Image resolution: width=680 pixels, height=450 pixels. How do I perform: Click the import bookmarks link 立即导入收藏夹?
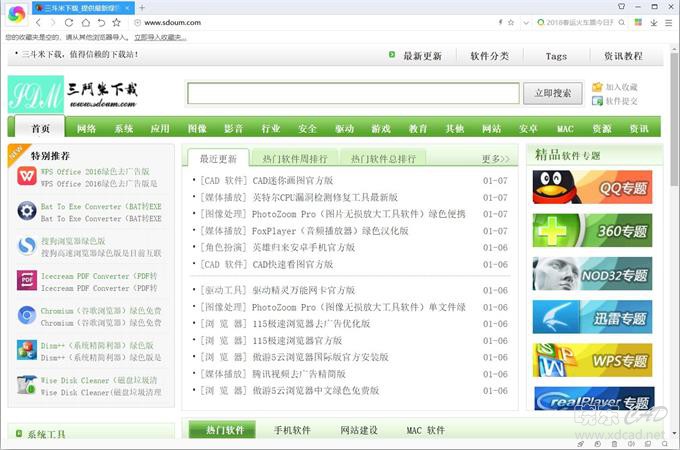tap(160, 38)
